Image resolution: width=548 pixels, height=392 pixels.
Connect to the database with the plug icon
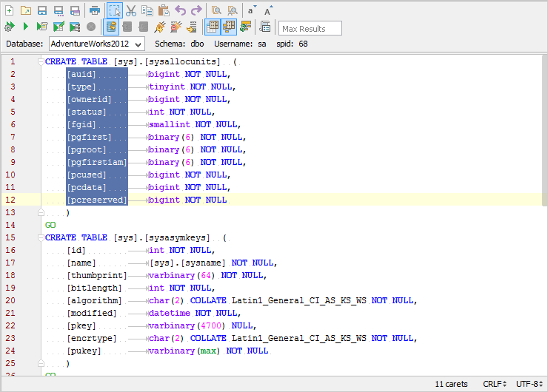coord(160,27)
